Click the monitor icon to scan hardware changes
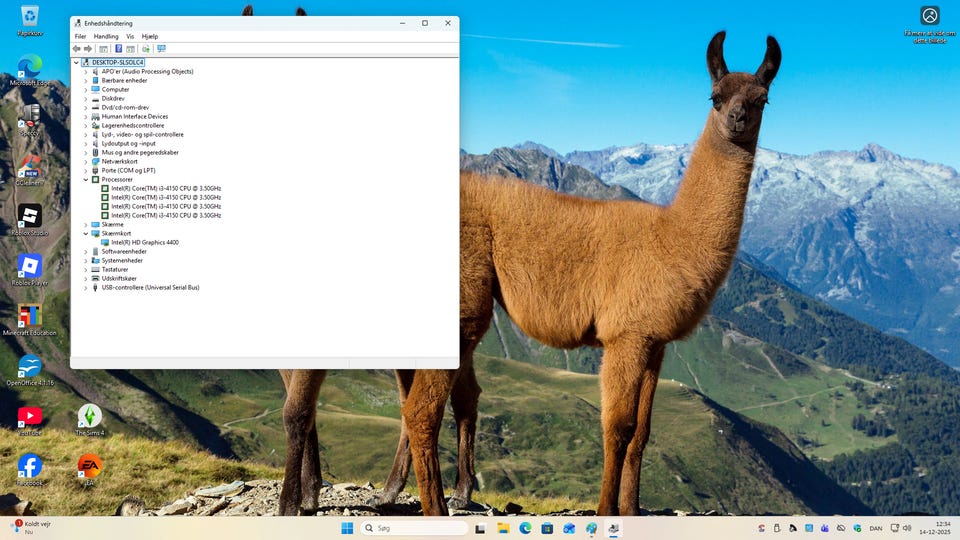 tap(162, 48)
